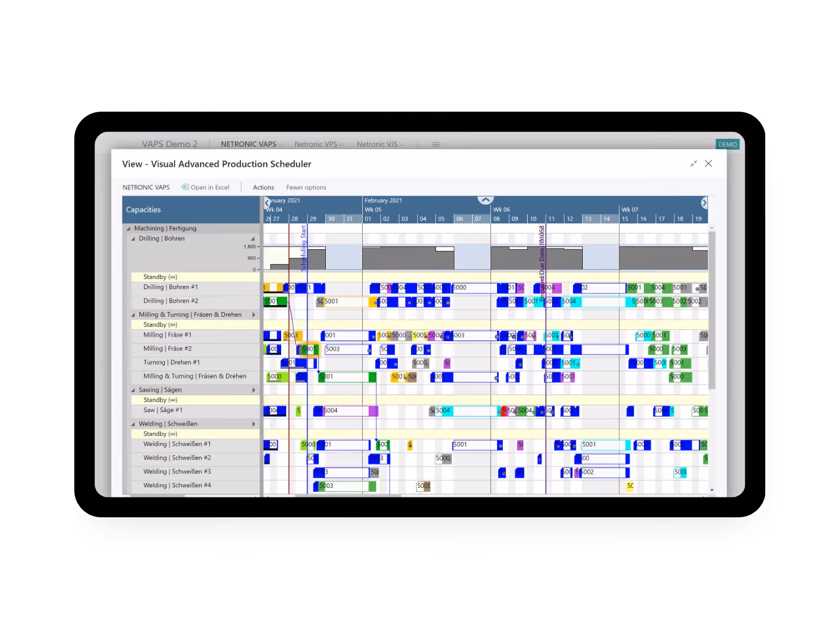Collapse the Machining | Fertigung group
Image resolution: width=840 pixels, height=629 pixels.
pyautogui.click(x=129, y=229)
